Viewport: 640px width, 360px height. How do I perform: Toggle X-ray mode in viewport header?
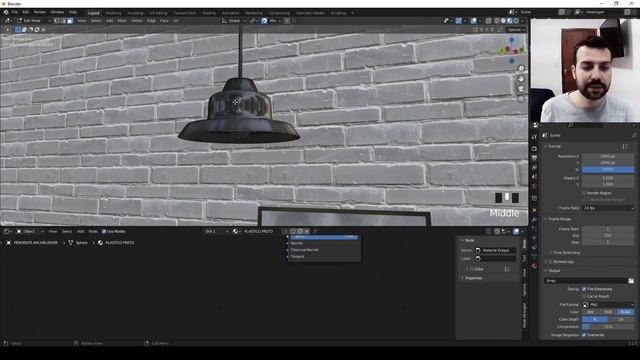click(x=488, y=20)
